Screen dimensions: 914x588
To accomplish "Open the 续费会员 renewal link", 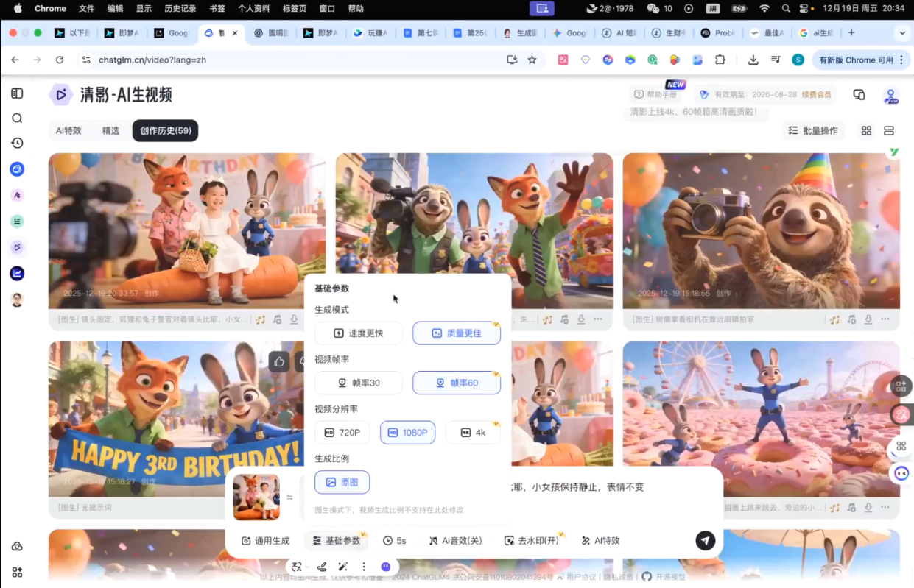I will click(817, 94).
